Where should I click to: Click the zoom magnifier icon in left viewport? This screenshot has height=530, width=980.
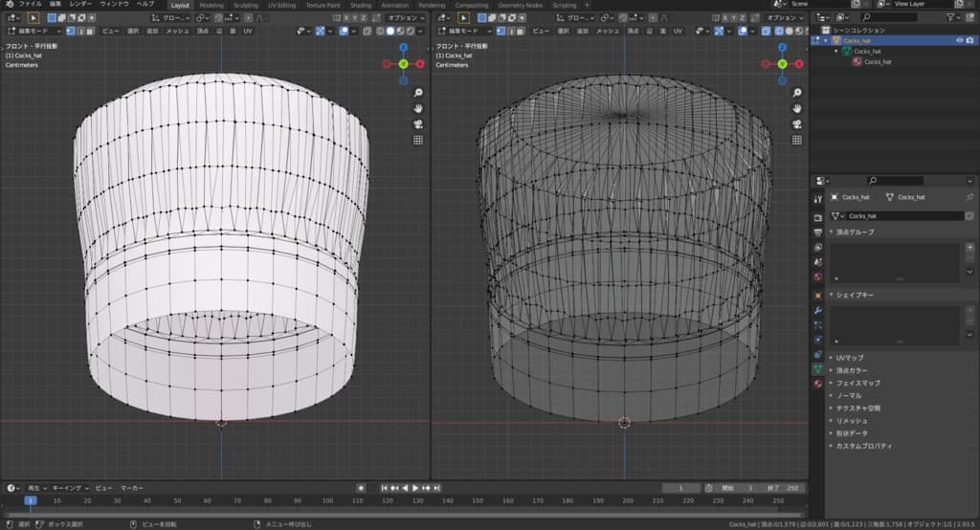click(x=418, y=93)
